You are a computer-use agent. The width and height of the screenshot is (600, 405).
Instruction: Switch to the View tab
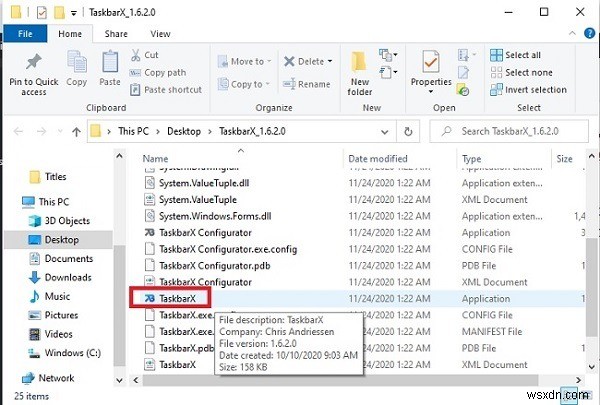pos(160,34)
